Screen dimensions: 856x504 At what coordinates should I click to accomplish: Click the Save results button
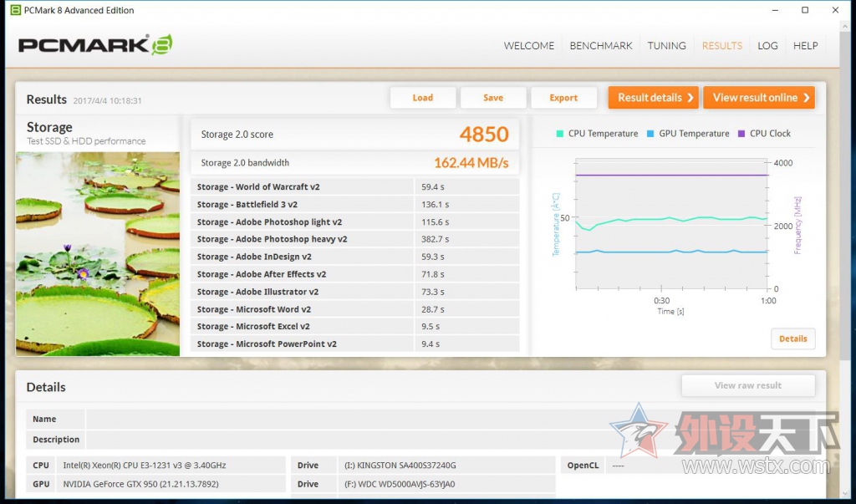[x=493, y=98]
